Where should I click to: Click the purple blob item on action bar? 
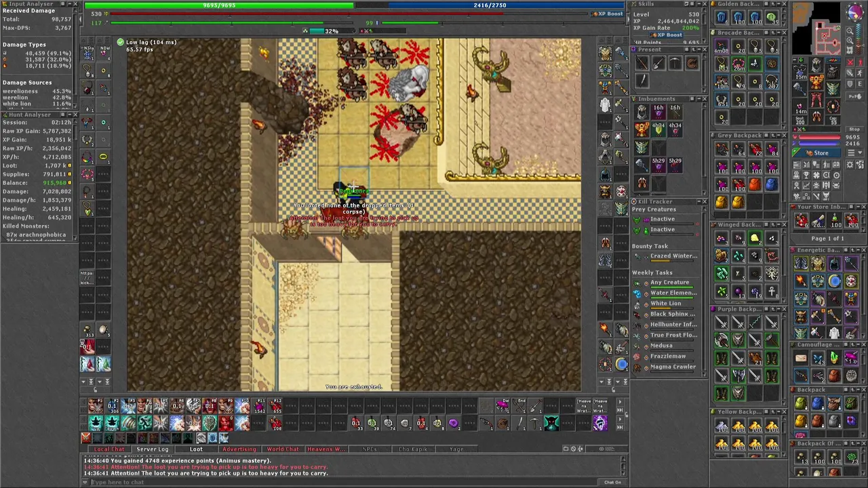[453, 424]
